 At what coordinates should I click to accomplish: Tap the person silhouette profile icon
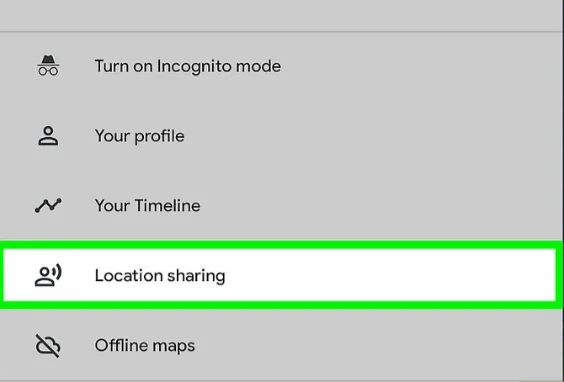click(x=48, y=136)
